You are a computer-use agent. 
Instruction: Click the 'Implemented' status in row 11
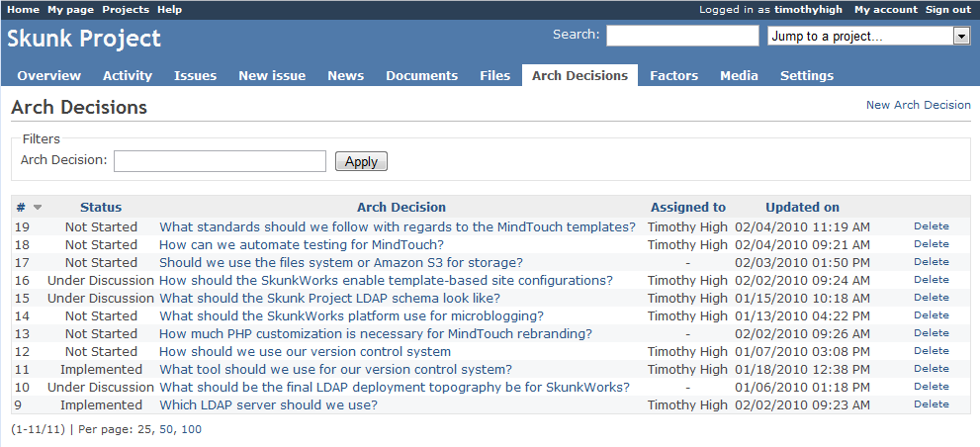click(x=101, y=370)
